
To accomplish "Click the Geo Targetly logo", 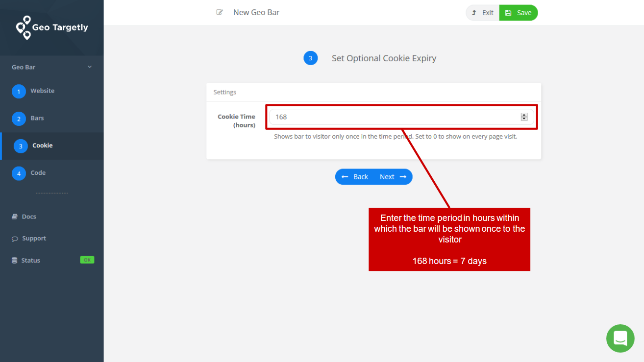I will tap(51, 27).
